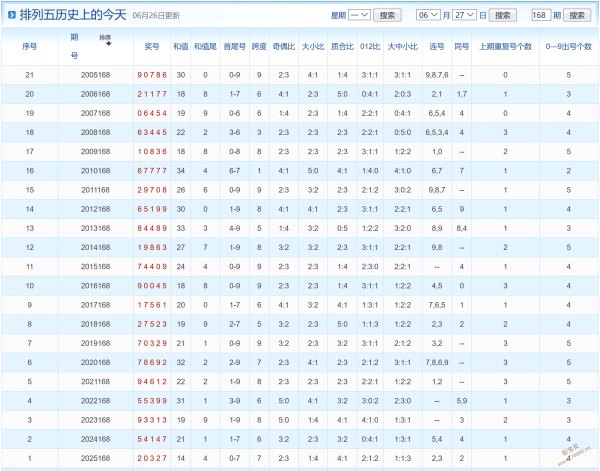Click the 搜索 button next to 星期
Image resolution: width=600 pixels, height=471 pixels.
tap(387, 15)
